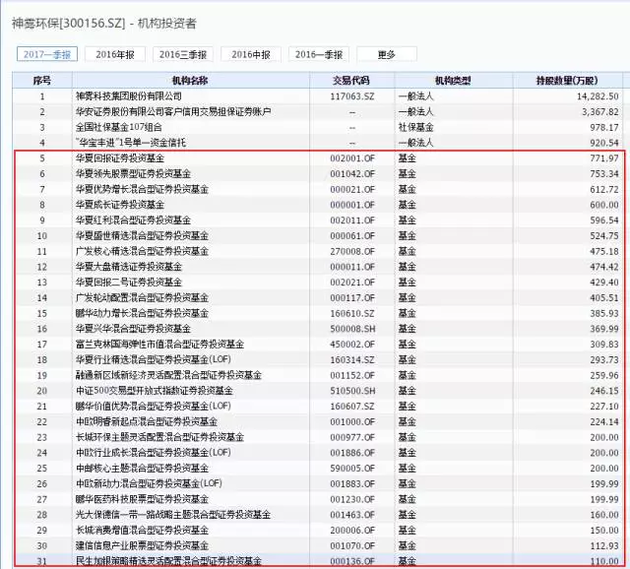Image resolution: width=630 pixels, height=569 pixels.
Task: Click 中欧明睿新起点混合型证券投资基金 row
Action: point(317,422)
